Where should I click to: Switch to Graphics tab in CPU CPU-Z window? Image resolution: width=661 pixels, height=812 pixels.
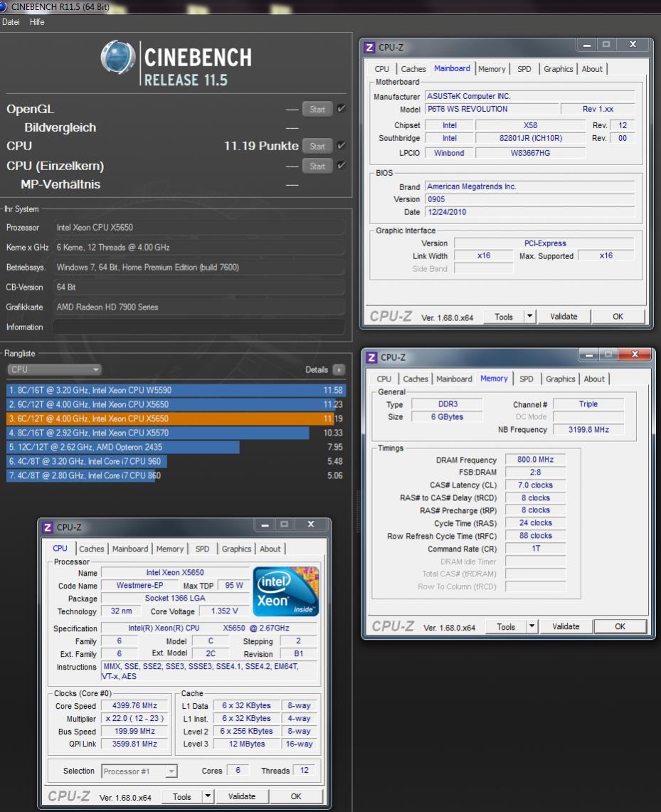[236, 549]
